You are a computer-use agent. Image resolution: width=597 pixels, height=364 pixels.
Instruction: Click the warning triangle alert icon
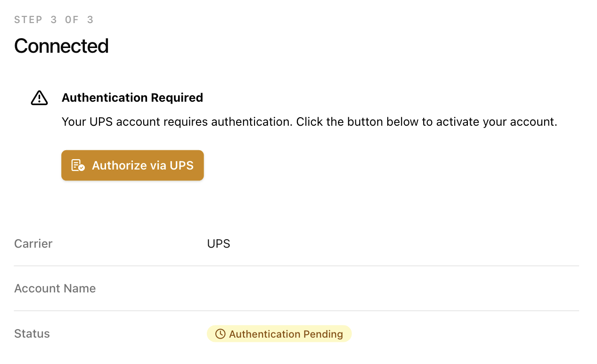[x=39, y=98]
